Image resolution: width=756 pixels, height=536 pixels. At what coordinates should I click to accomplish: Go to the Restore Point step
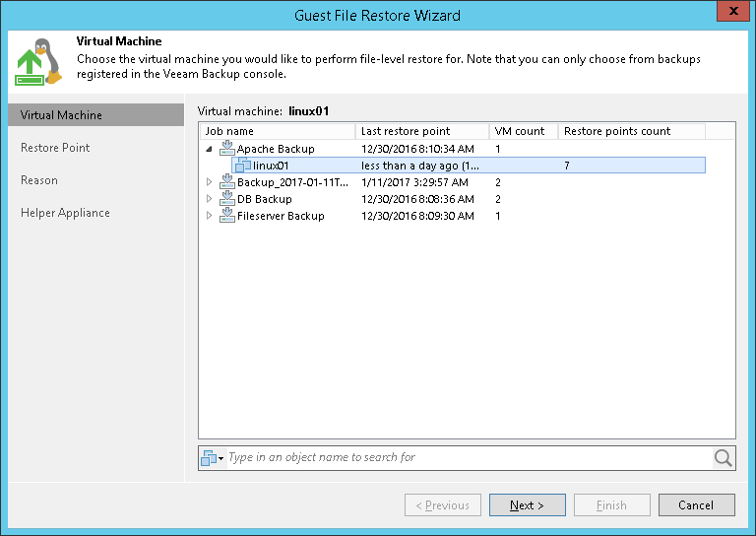pyautogui.click(x=55, y=148)
